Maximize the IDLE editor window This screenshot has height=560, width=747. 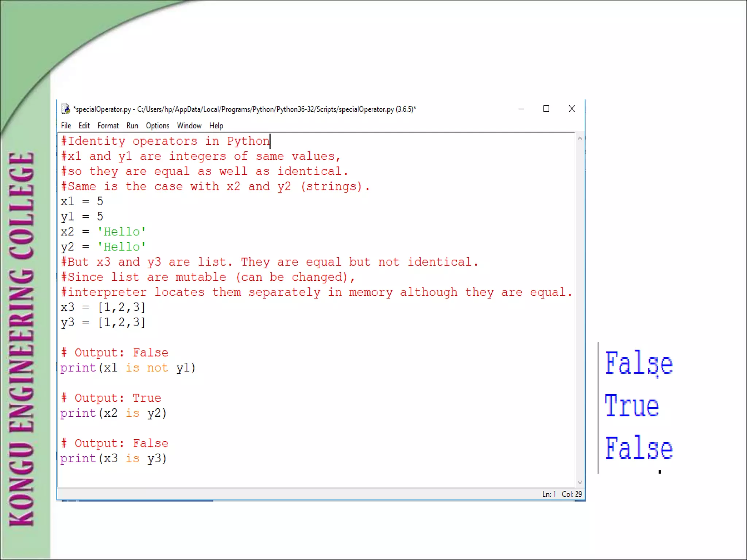tap(546, 109)
